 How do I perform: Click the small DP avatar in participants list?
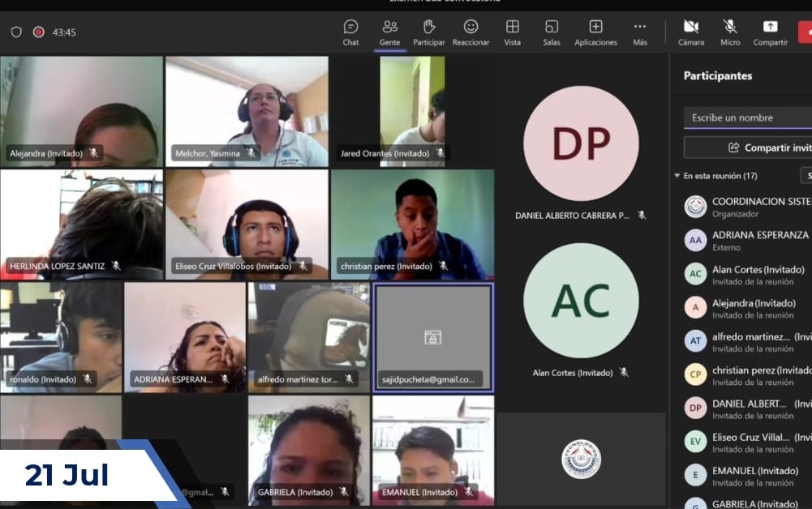pos(695,408)
